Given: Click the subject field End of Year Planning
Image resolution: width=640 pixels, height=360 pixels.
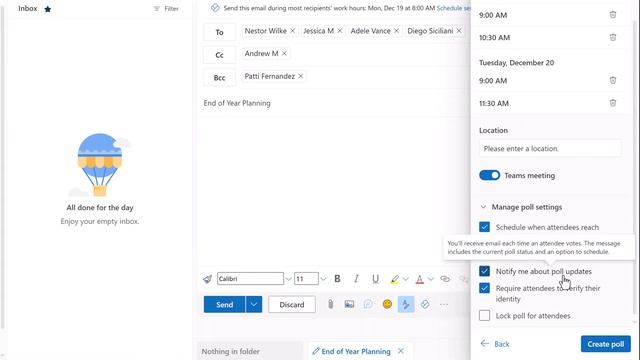Looking at the screenshot, I should point(237,103).
